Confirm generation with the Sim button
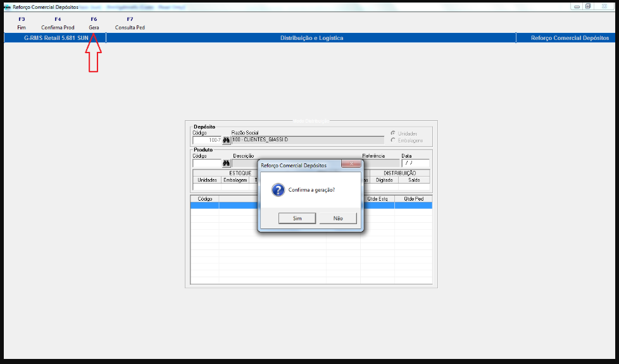Viewport: 619px width, 364px height. (x=297, y=218)
